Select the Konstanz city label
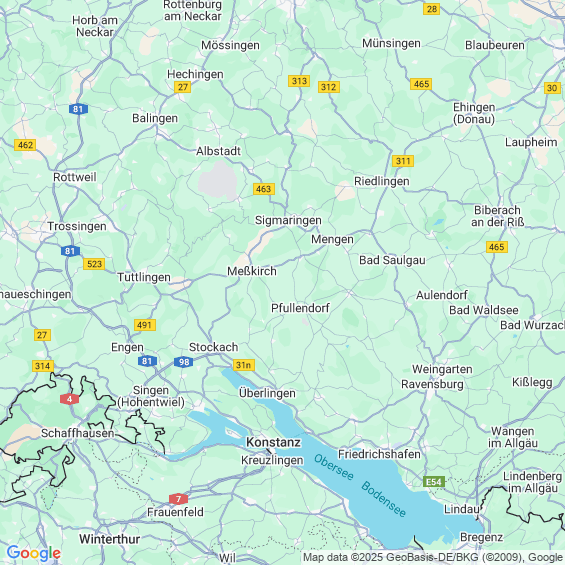The image size is (565, 565). (273, 442)
